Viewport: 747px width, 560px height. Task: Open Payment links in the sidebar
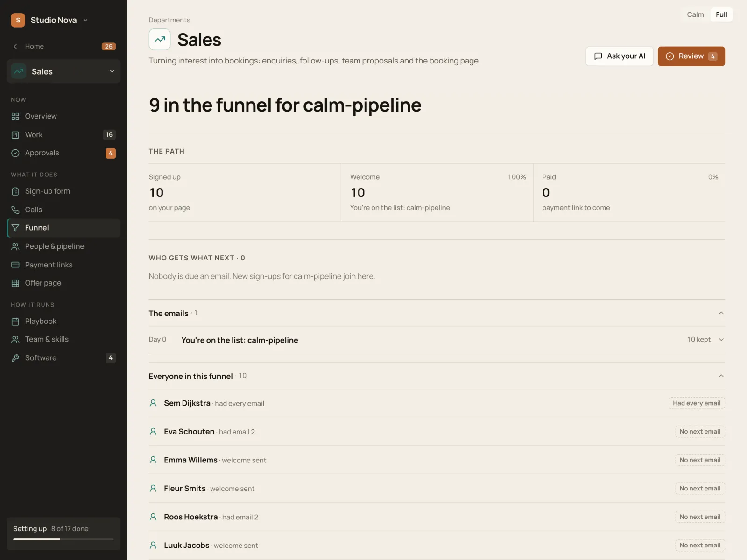(x=63, y=265)
